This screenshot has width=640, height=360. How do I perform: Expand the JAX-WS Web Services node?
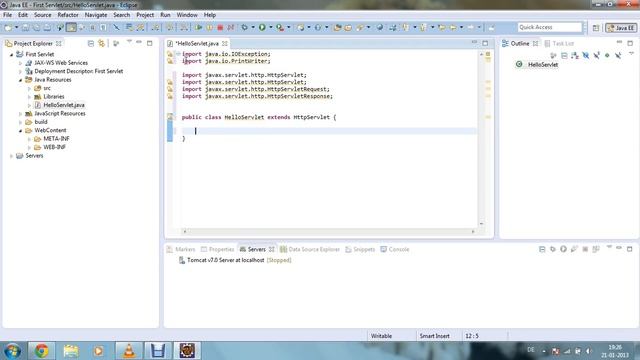tap(20, 63)
